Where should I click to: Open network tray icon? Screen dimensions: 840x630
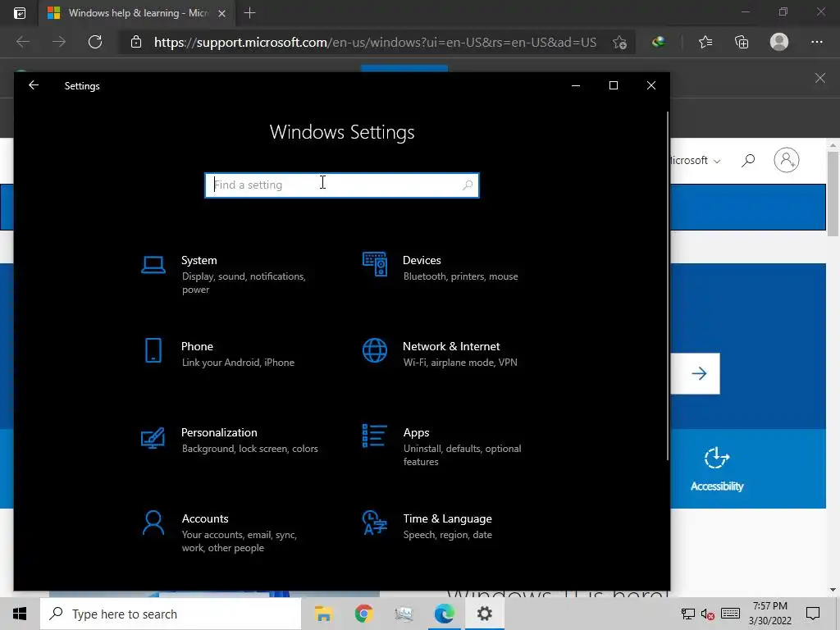tap(687, 614)
